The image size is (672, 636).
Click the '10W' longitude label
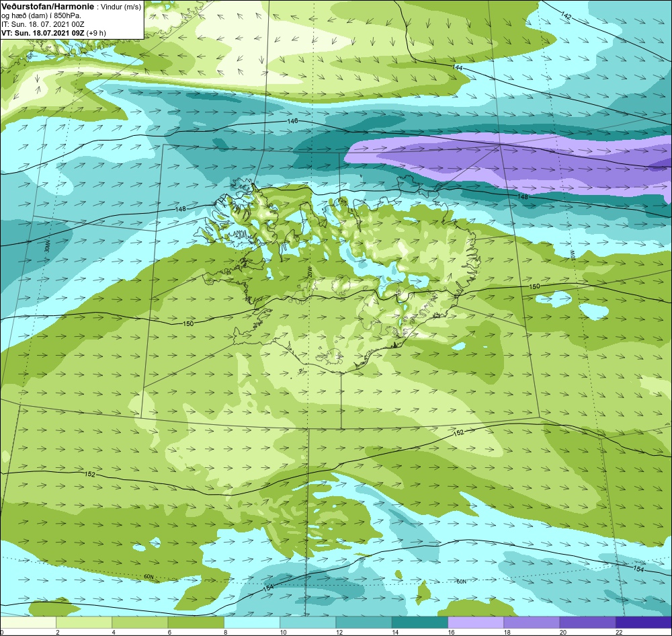coord(573,255)
